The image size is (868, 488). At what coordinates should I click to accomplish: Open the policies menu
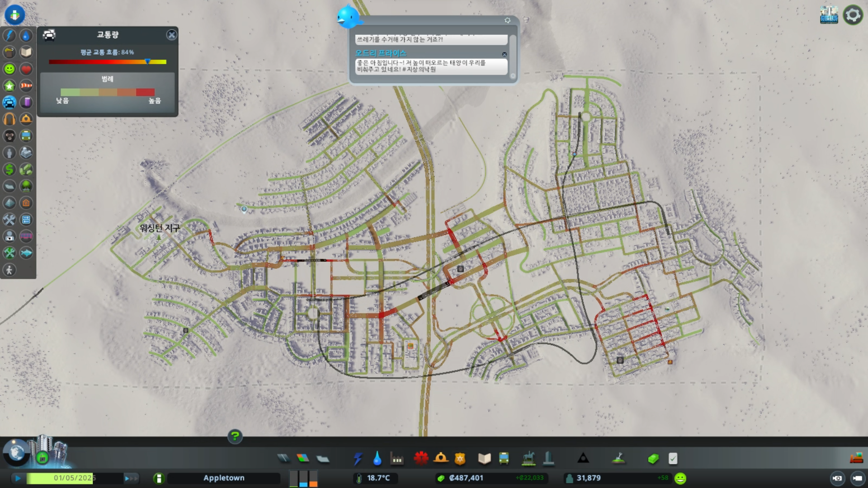point(673,459)
